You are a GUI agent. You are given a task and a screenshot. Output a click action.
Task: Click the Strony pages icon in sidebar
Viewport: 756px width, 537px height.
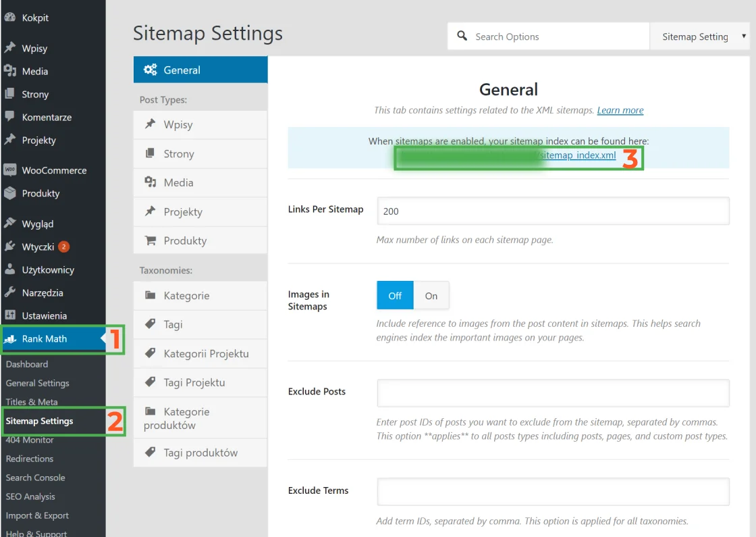tap(9, 94)
